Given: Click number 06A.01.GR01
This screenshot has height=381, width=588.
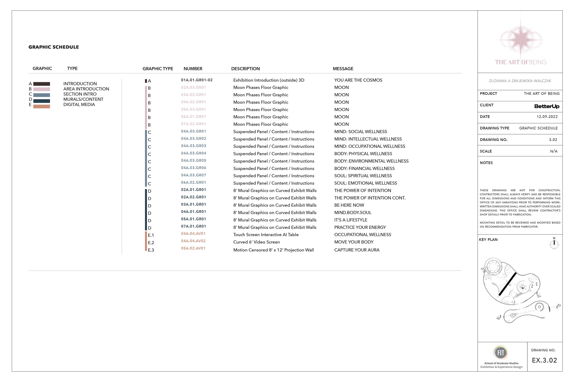Looking at the screenshot, I should (x=193, y=117).
